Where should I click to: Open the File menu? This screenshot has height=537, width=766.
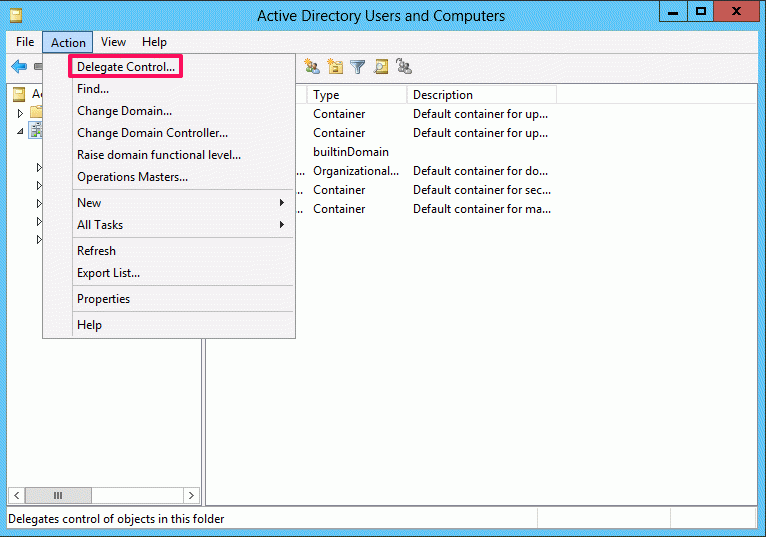25,42
